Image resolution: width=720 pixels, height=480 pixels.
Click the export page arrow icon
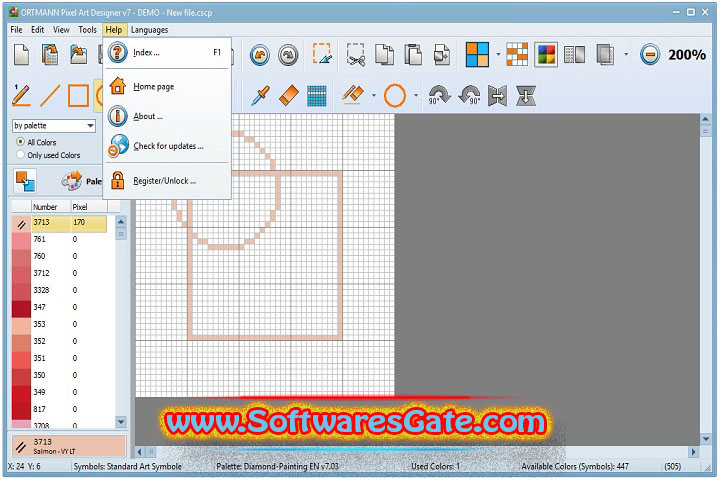pyautogui.click(x=442, y=55)
